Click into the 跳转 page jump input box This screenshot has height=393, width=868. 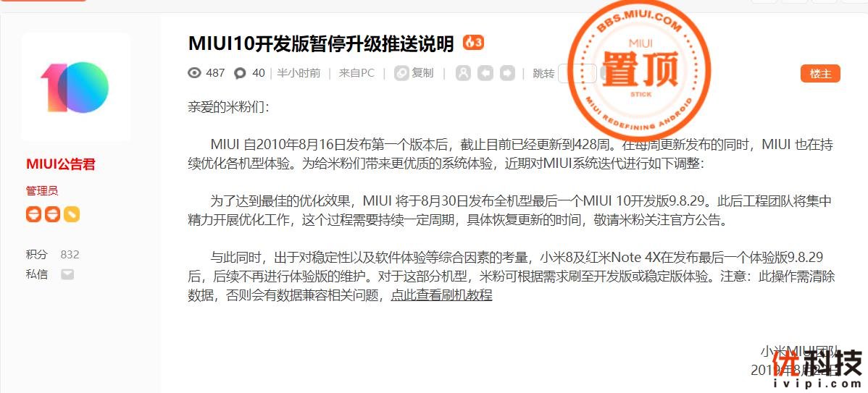click(x=577, y=74)
